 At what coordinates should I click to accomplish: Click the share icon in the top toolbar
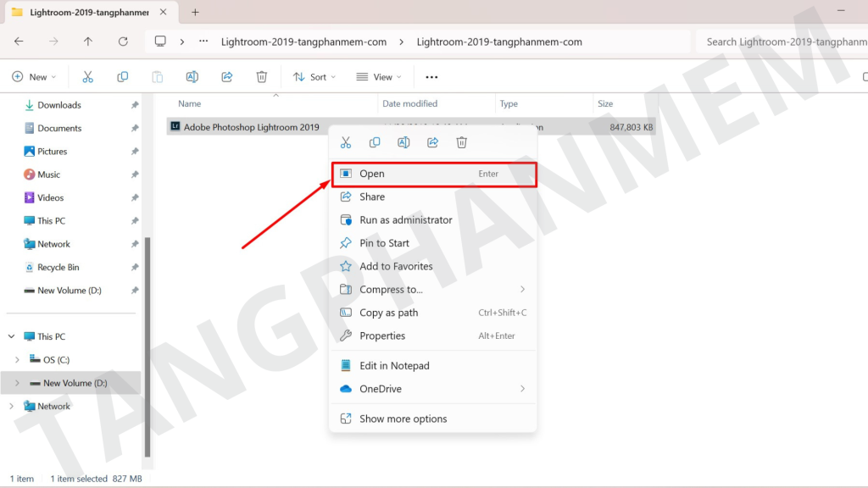tap(227, 77)
